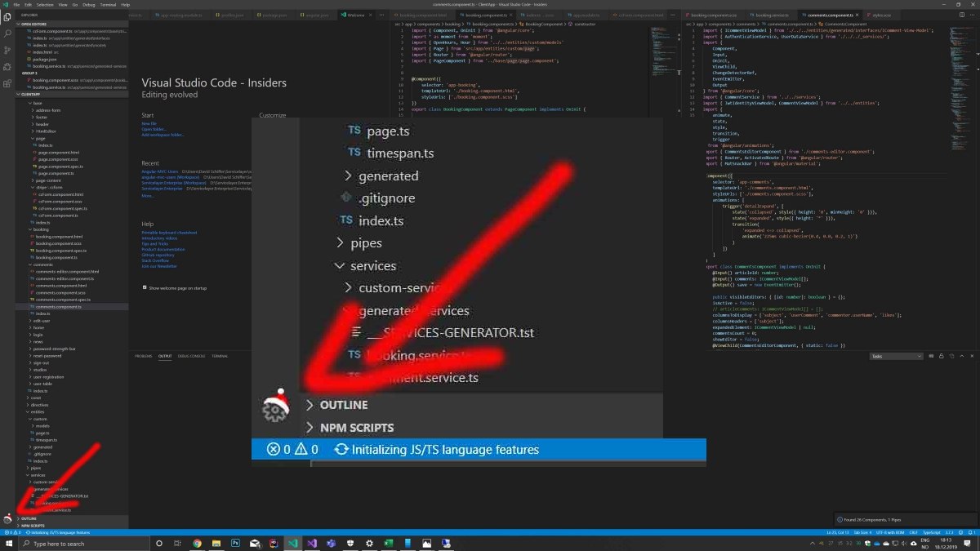
Task: Expand the page-content folder
Action: (48, 180)
